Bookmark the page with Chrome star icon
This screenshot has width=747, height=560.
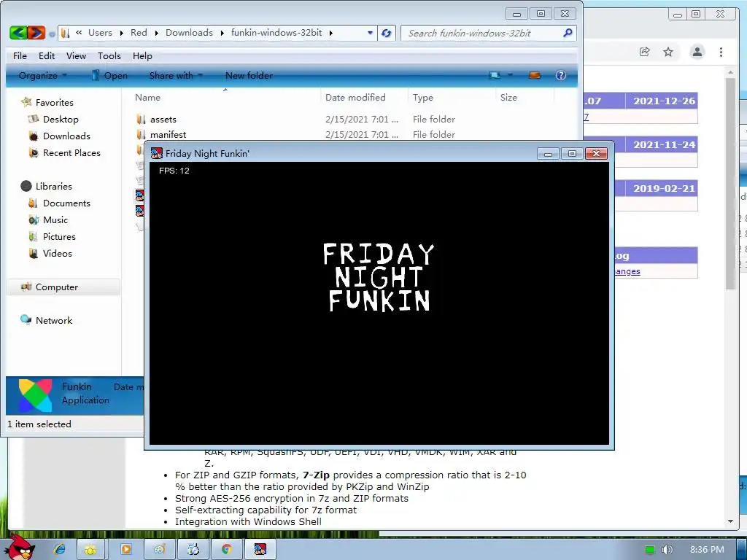point(668,52)
